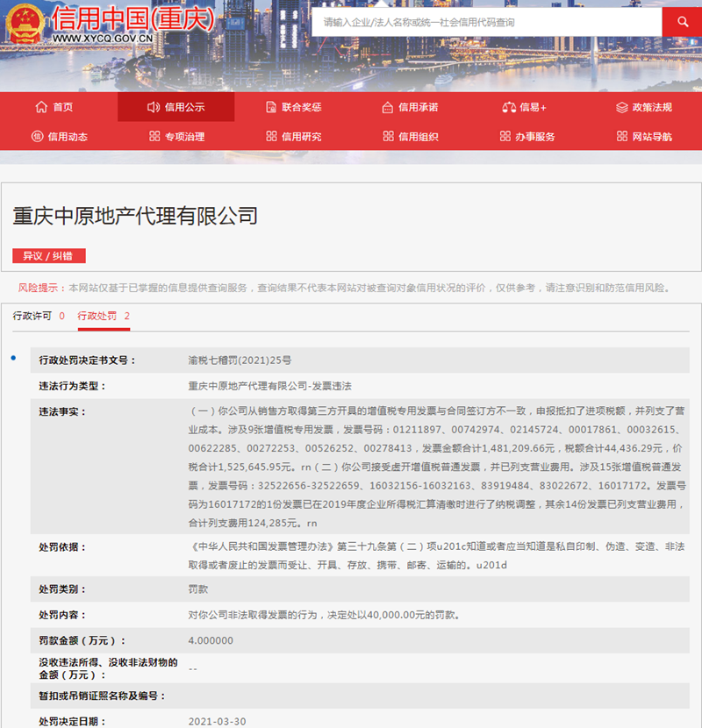
Task: Click the national emblem logo
Action: coord(25,23)
